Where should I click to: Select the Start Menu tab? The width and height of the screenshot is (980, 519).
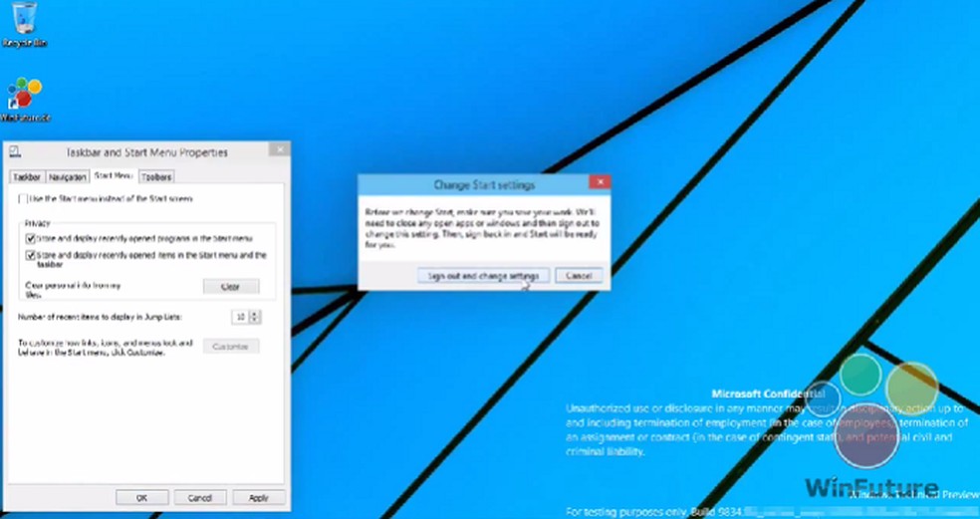click(114, 175)
